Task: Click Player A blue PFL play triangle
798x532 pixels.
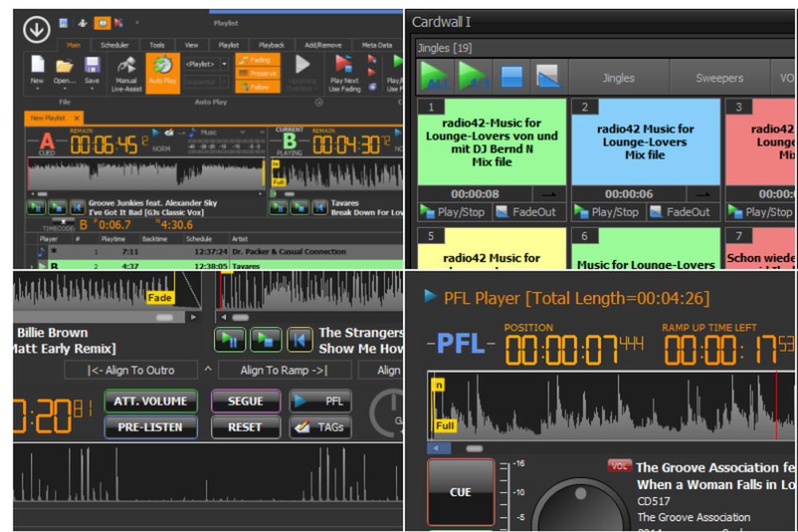Action: coord(156,132)
